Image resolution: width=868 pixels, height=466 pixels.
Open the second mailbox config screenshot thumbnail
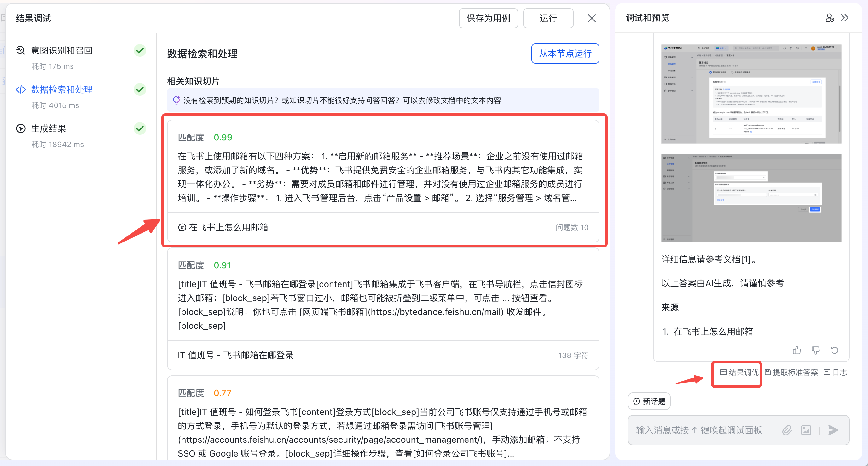(x=751, y=198)
